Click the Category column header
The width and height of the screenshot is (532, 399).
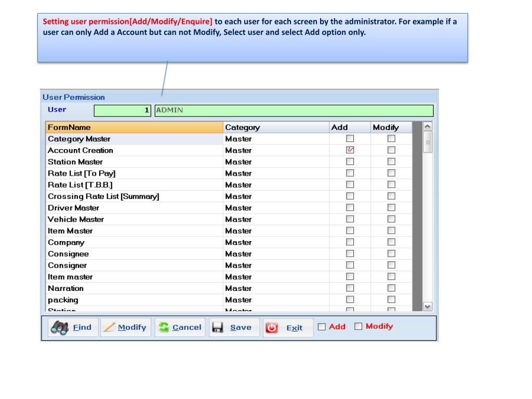pyautogui.click(x=276, y=127)
